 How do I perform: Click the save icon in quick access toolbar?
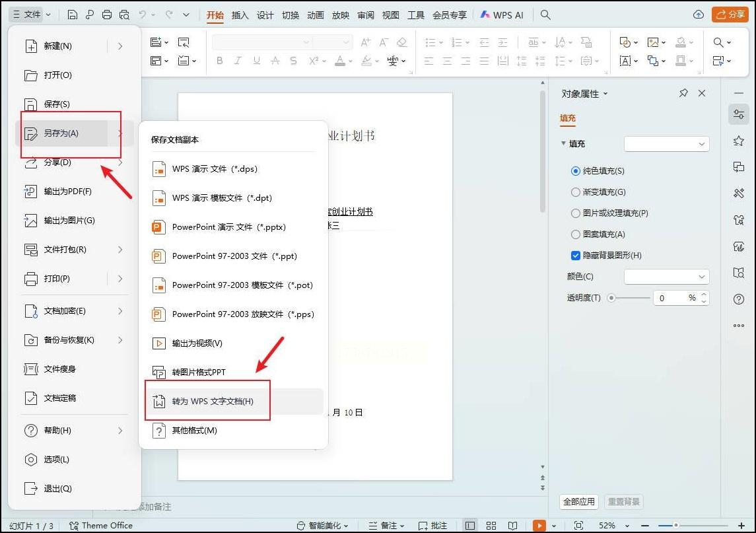[73, 15]
